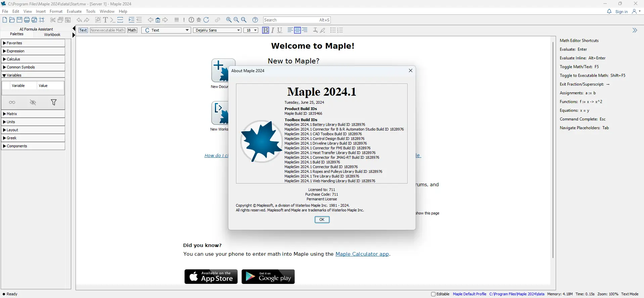This screenshot has width=644, height=298.
Task: Open Maple help question mark icon
Action: click(x=255, y=20)
